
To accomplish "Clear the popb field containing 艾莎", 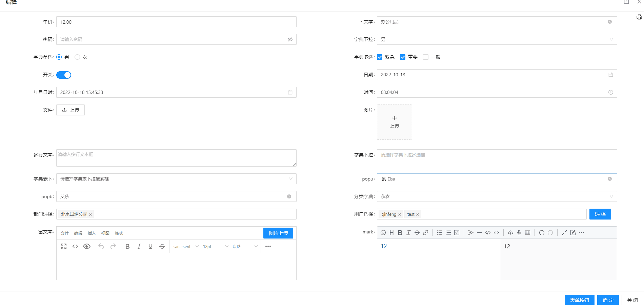I will point(289,196).
